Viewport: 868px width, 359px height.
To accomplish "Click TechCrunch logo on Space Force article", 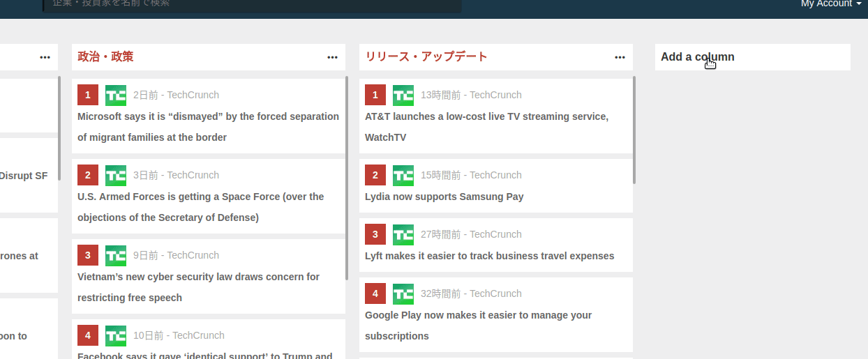I will tap(116, 175).
